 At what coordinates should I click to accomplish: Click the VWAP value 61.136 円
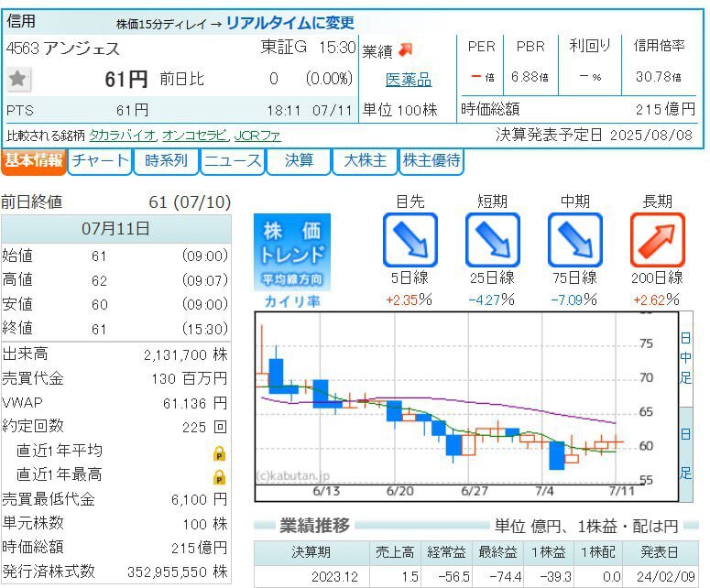pos(195,403)
